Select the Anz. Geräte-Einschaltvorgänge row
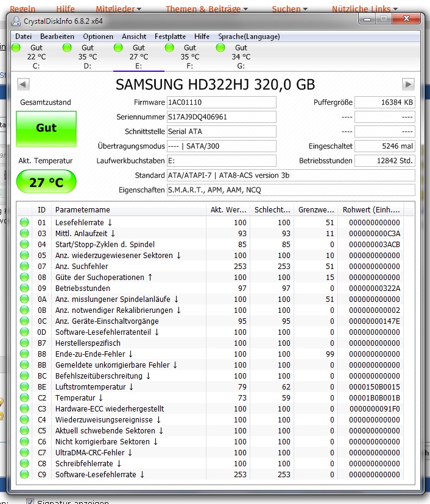The image size is (430, 504). (211, 321)
